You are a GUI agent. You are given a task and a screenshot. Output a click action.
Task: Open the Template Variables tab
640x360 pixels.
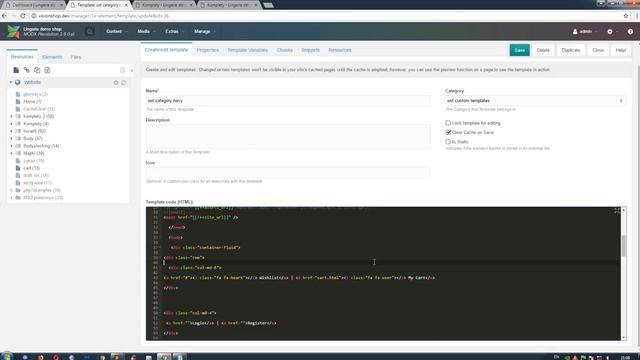[x=247, y=50]
